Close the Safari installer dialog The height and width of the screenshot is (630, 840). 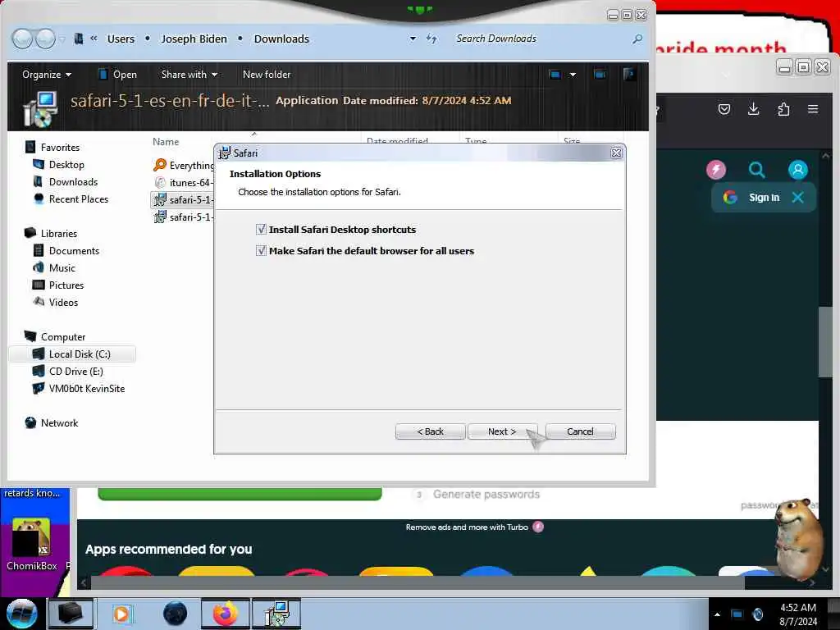616,153
